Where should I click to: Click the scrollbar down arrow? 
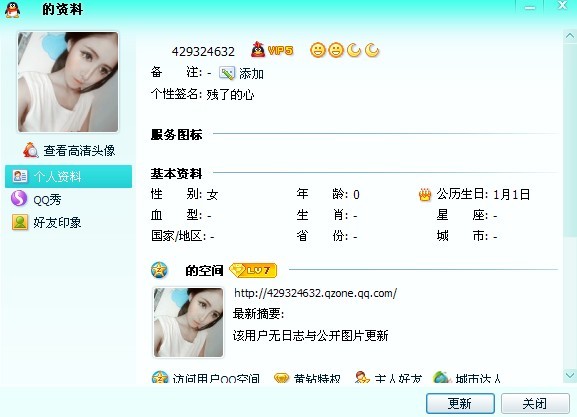570,375
